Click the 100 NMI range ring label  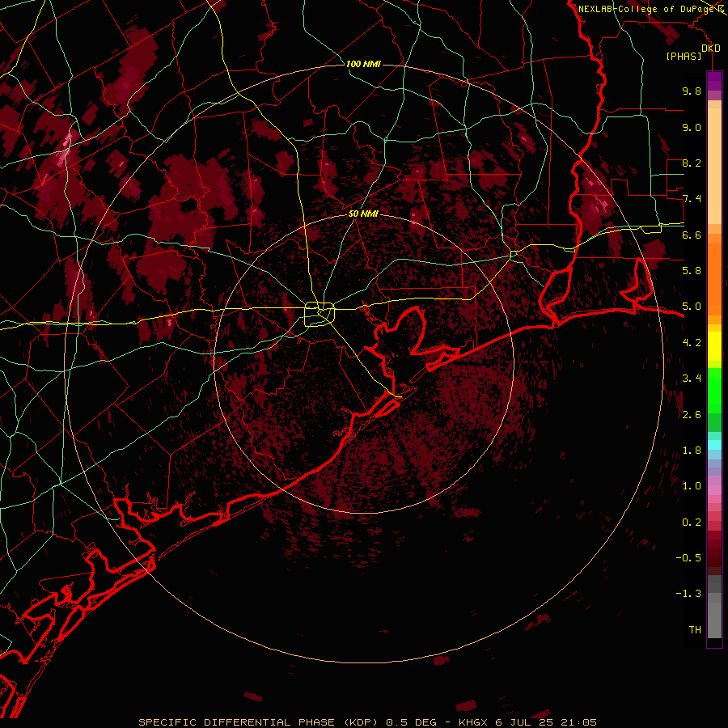coord(363,64)
